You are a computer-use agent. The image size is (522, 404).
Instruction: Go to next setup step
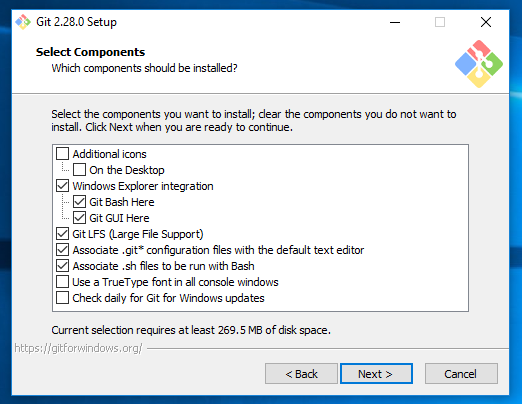coord(376,374)
